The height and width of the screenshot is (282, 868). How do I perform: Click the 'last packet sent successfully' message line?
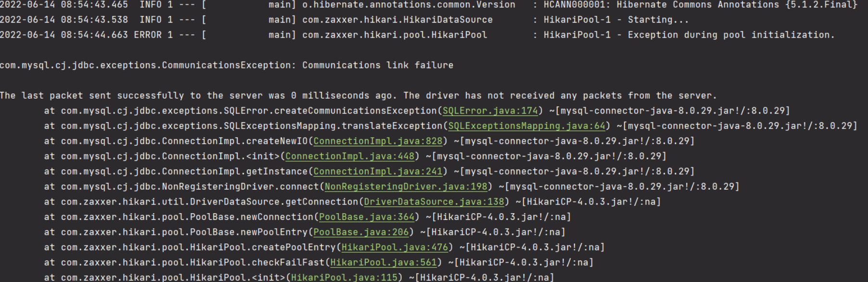[358, 95]
